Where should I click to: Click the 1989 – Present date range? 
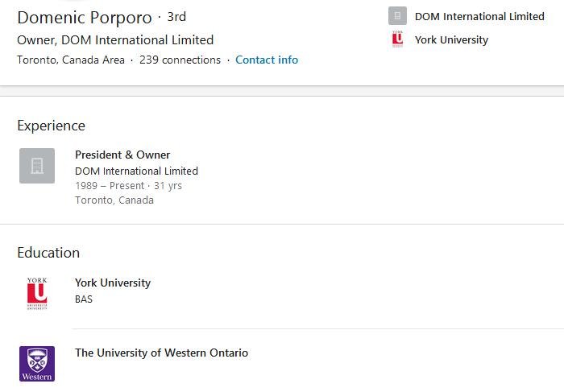tap(110, 186)
